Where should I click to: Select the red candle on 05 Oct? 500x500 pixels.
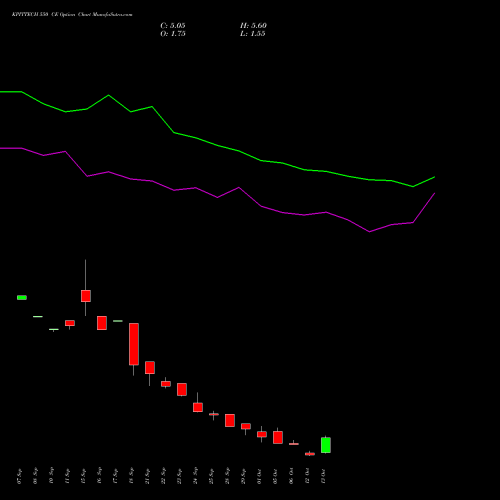click(278, 437)
